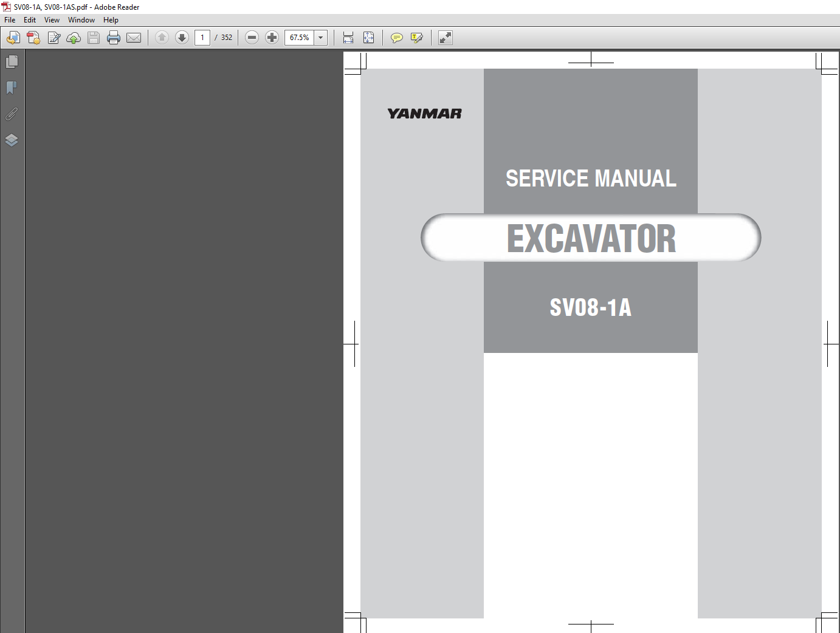Expand the zoom percentage dropdown arrow
Image resolution: width=840 pixels, height=633 pixels.
(321, 38)
